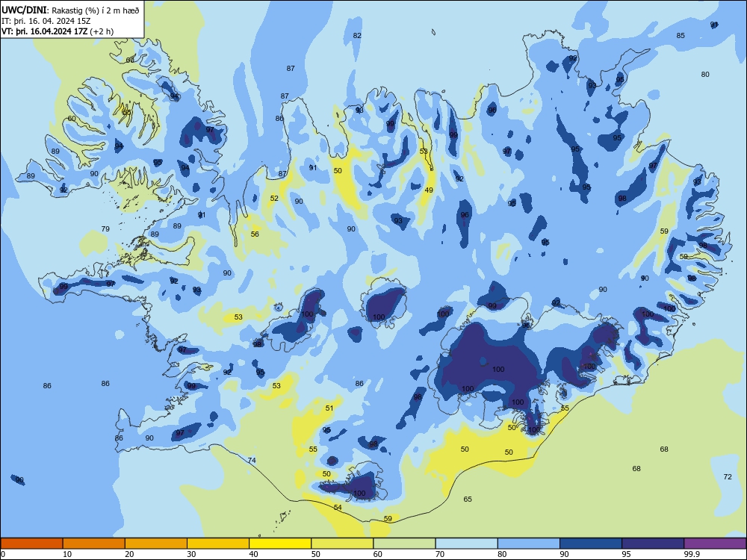Image resolution: width=747 pixels, height=560 pixels.
Task: Click the 50–60 pale yellow legend swatch
Action: (343, 544)
